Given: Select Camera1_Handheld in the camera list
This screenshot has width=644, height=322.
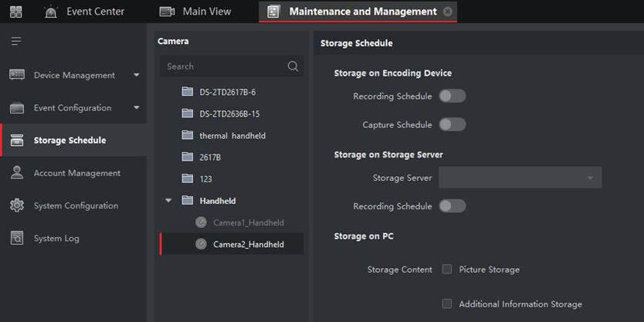Looking at the screenshot, I should pos(248,222).
